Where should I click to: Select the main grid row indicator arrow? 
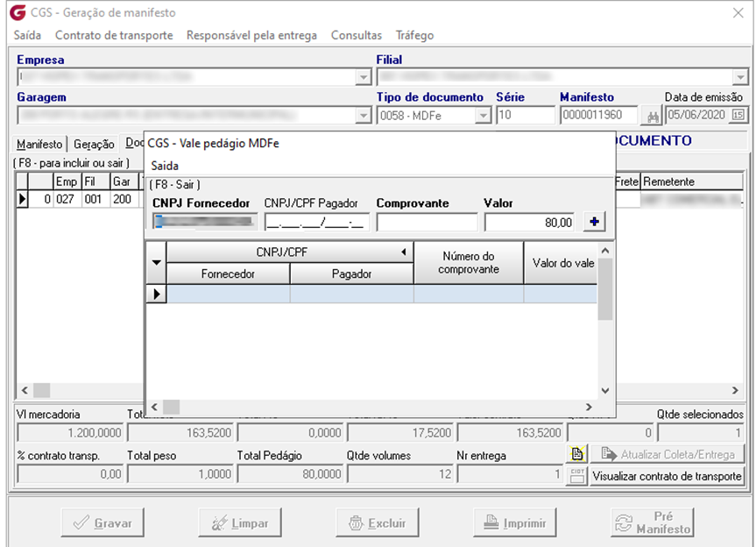(x=22, y=199)
